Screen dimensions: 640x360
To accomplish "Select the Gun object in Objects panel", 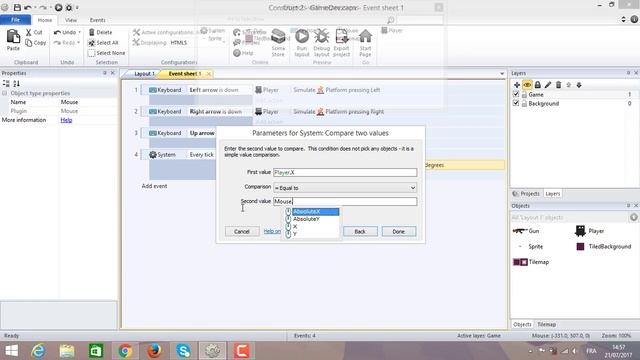I will tap(526, 231).
